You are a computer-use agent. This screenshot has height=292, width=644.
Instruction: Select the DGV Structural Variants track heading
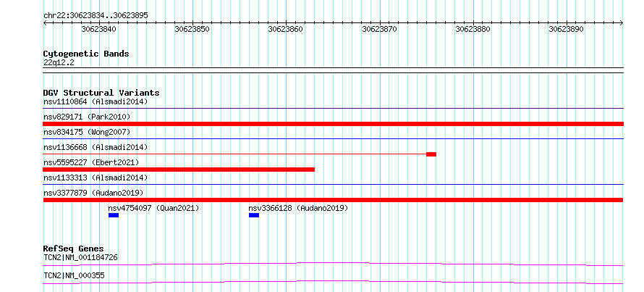(101, 93)
